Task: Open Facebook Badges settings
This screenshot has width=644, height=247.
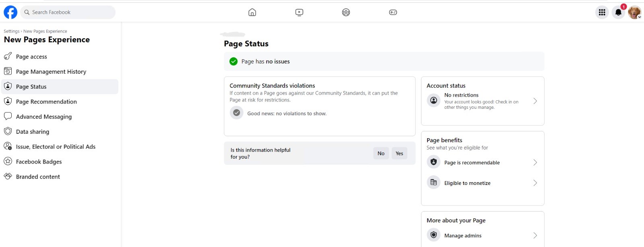Action: click(x=60, y=162)
